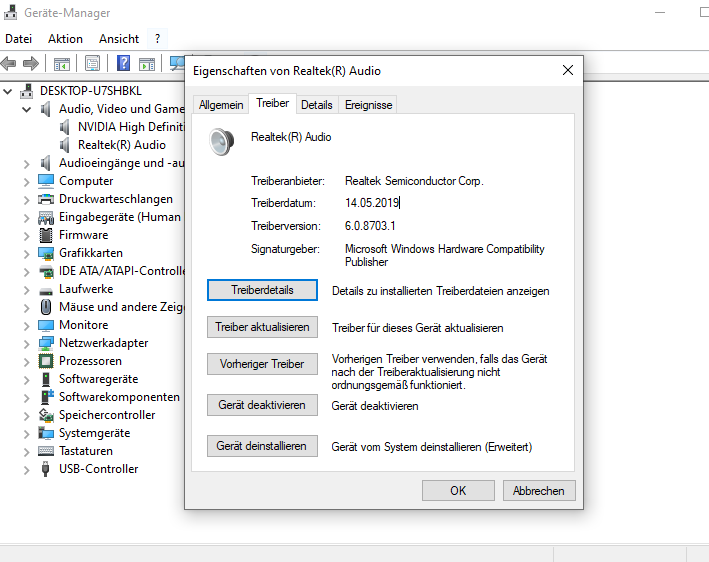Click the Gerät deaktivieren button
709x562 pixels.
pos(262,405)
